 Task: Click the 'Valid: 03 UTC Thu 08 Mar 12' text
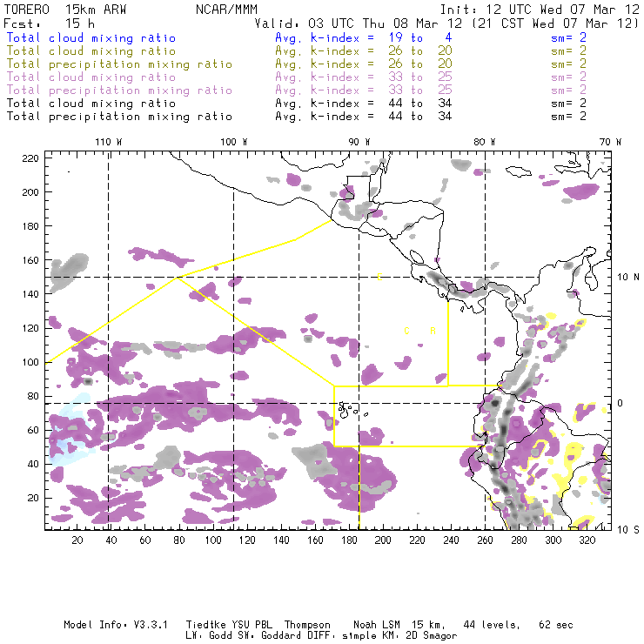(x=360, y=23)
